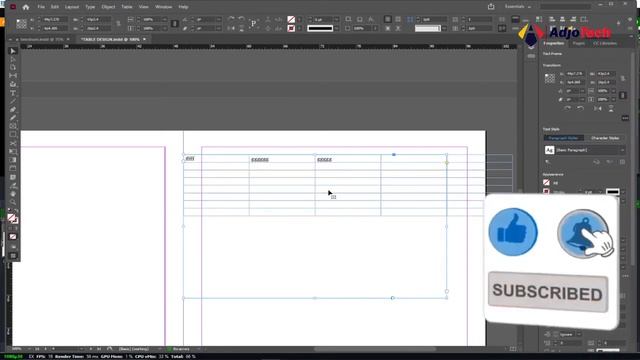Click the Character Styles button
This screenshot has width=640, height=360.
(605, 138)
